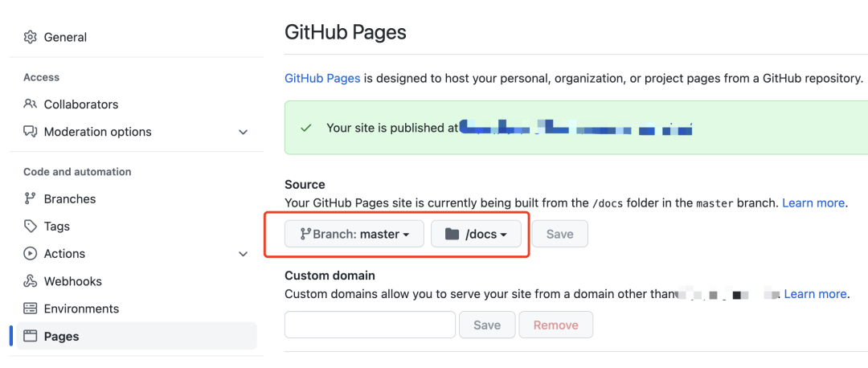Click Save next to custom domain field
This screenshot has height=368, width=868.
487,325
